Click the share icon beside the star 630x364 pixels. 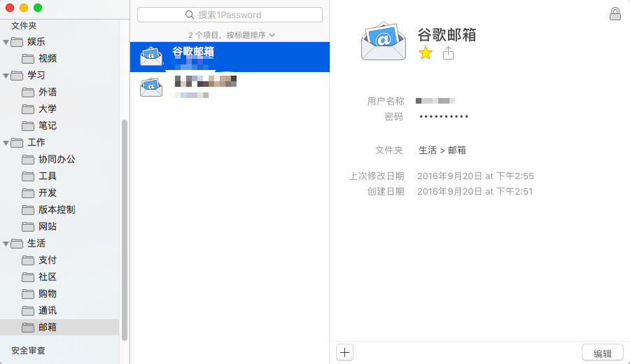click(448, 53)
